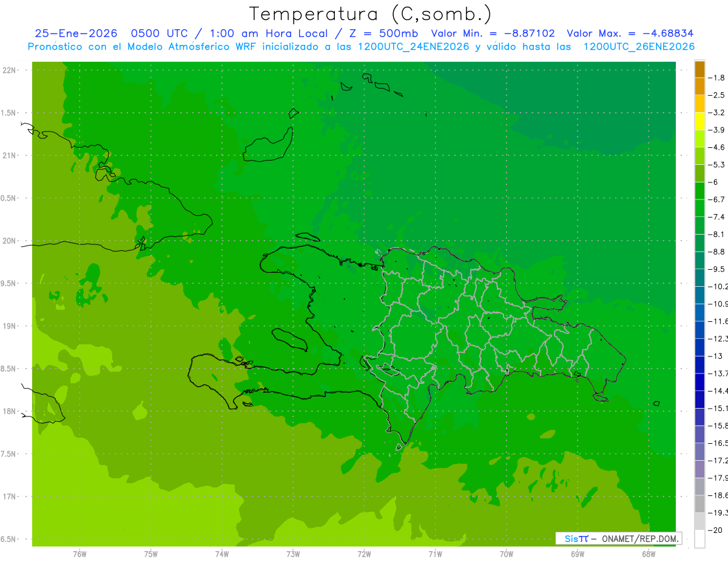Select the valid-until time "1200UTC_26ENE2026"
Screen dimensions: 728x562
pyautogui.click(x=639, y=47)
